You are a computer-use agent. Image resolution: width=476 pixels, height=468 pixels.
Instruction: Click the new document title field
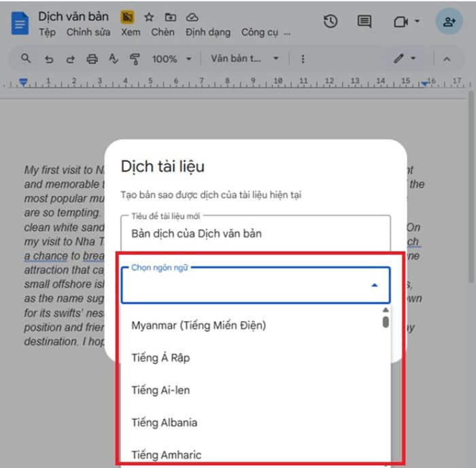pyautogui.click(x=255, y=234)
